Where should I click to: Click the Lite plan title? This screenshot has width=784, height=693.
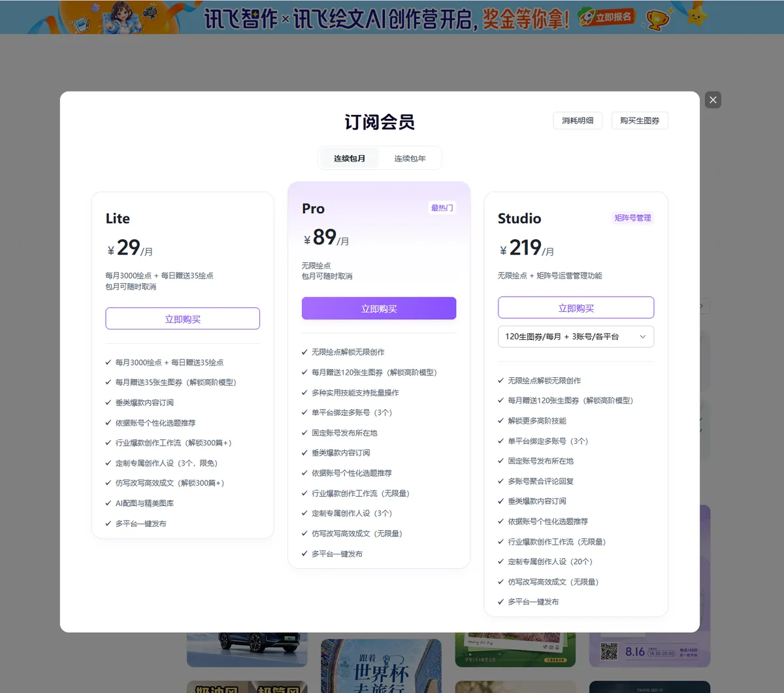click(118, 218)
